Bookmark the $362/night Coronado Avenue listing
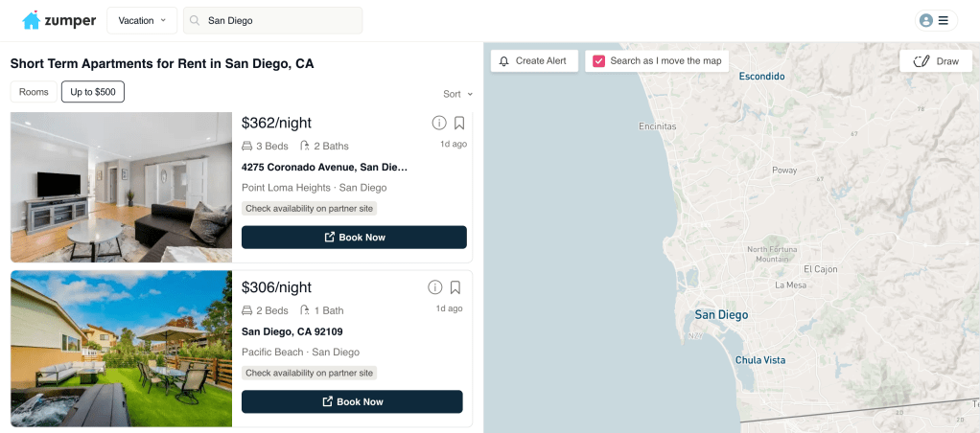Viewport: 980px width, 433px height. tap(459, 123)
